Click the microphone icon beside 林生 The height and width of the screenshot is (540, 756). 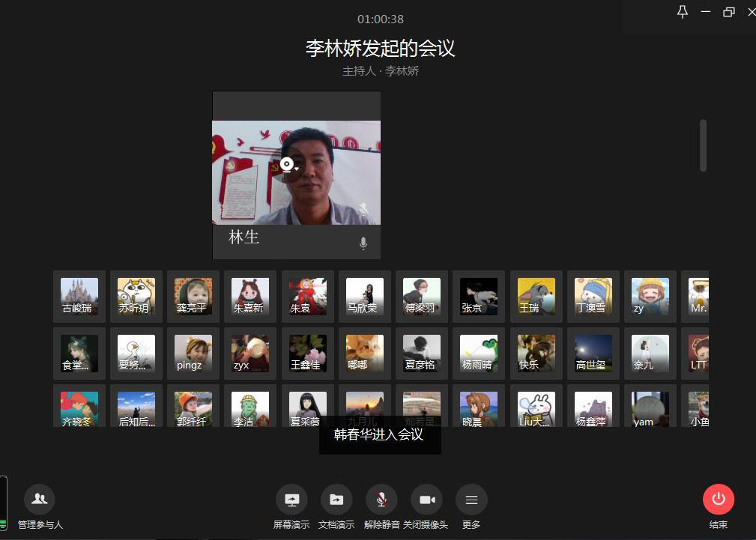(363, 243)
